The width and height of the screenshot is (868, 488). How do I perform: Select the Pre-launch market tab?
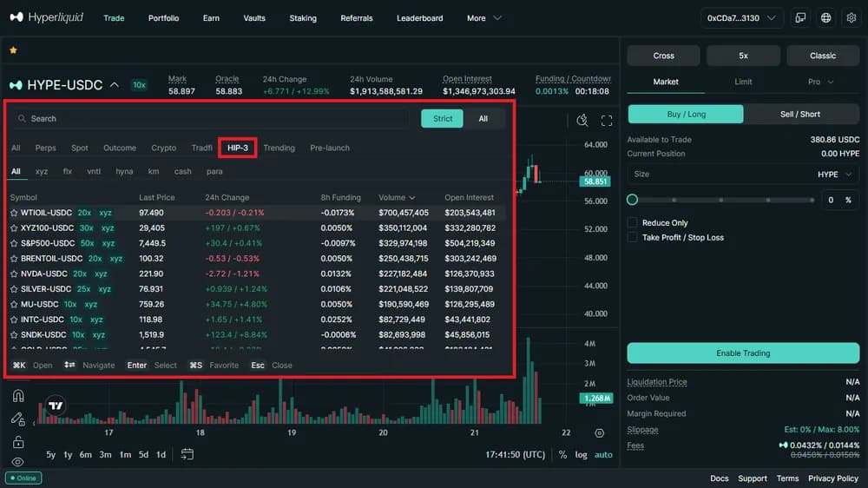coord(329,148)
